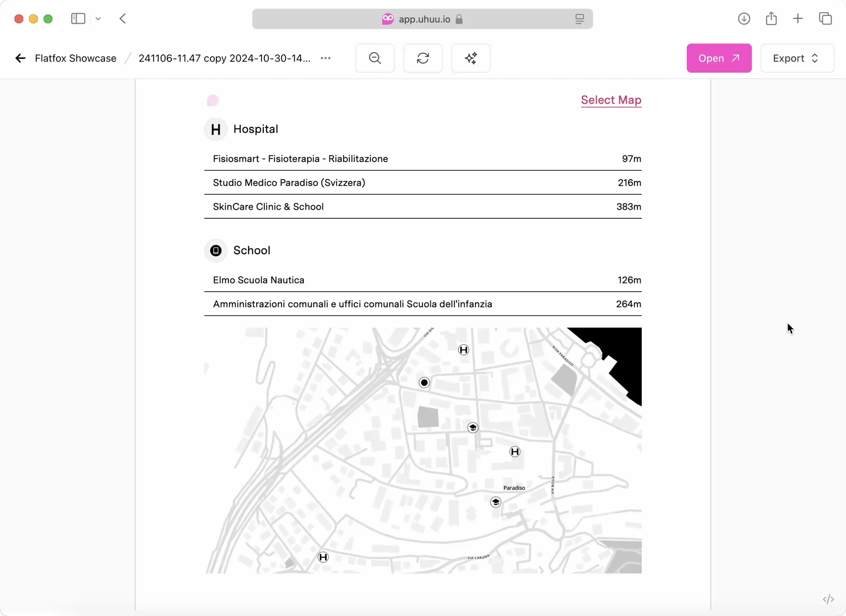Go back using the left arrow before Flatfox Showcase
This screenshot has height=616, width=846.
pyautogui.click(x=21, y=58)
